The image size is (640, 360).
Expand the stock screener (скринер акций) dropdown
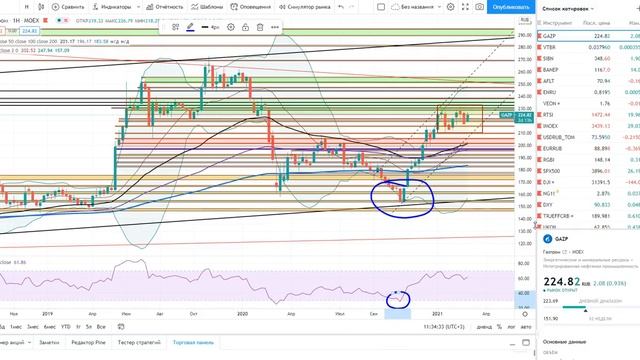point(29,342)
